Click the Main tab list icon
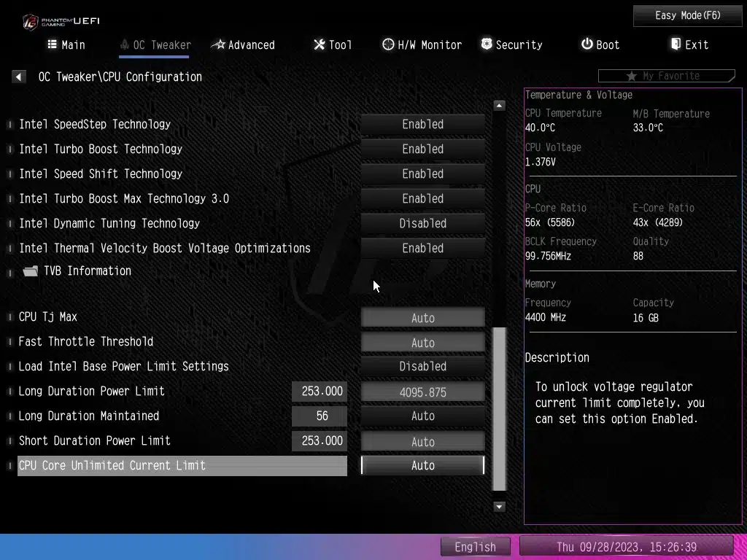Image resolution: width=747 pixels, height=560 pixels. 52,44
